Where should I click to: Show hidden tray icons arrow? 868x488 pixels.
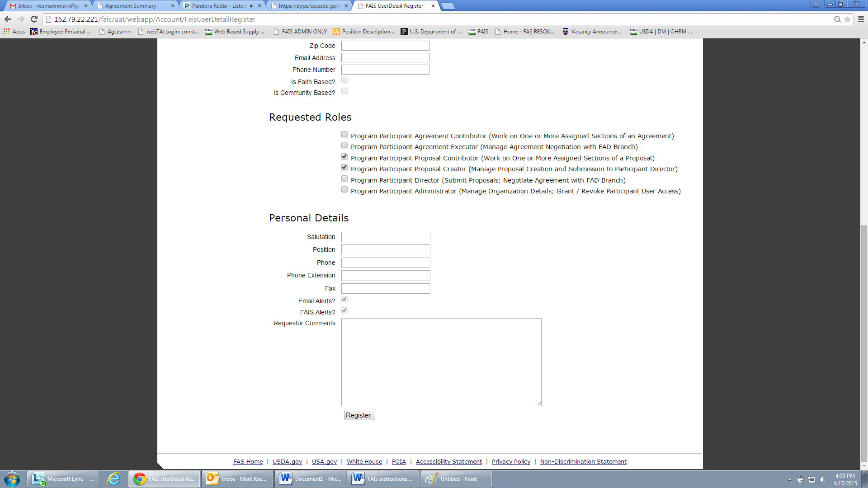pyautogui.click(x=789, y=479)
